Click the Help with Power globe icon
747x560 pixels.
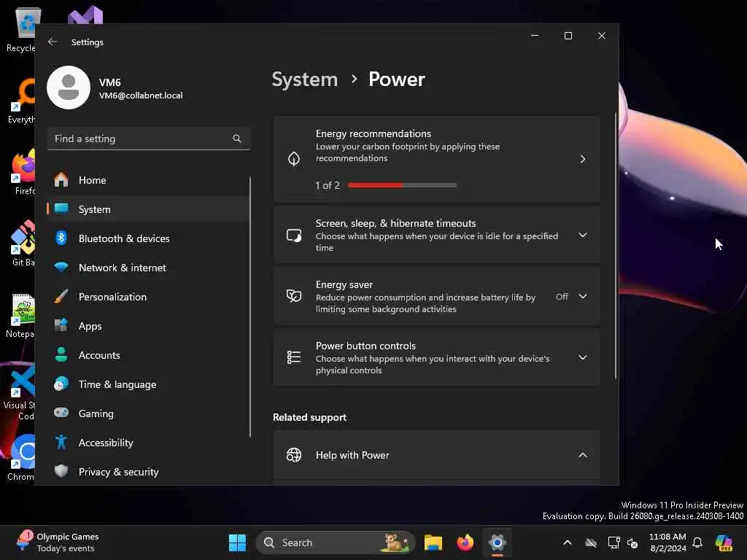point(294,455)
